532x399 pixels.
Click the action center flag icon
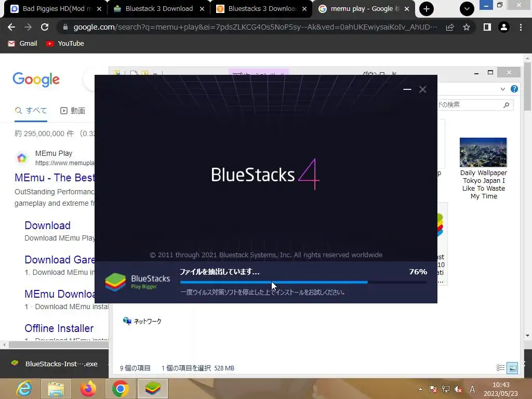pyautogui.click(x=433, y=390)
